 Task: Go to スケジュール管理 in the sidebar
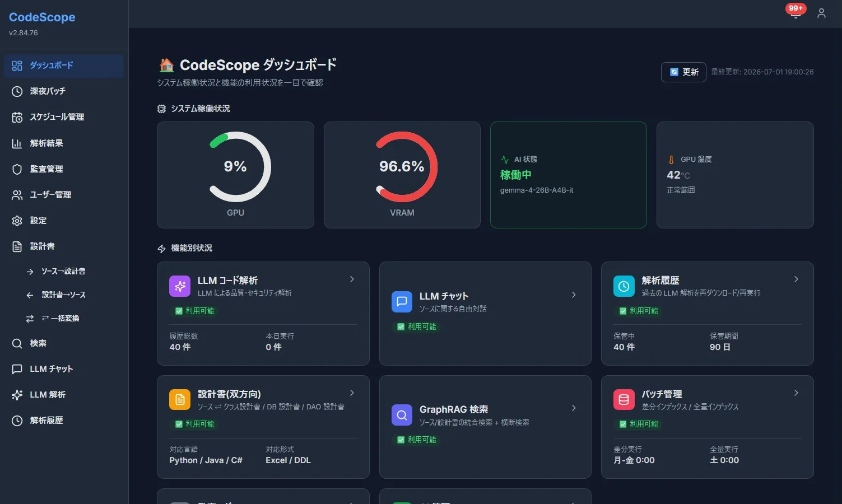tap(64, 117)
